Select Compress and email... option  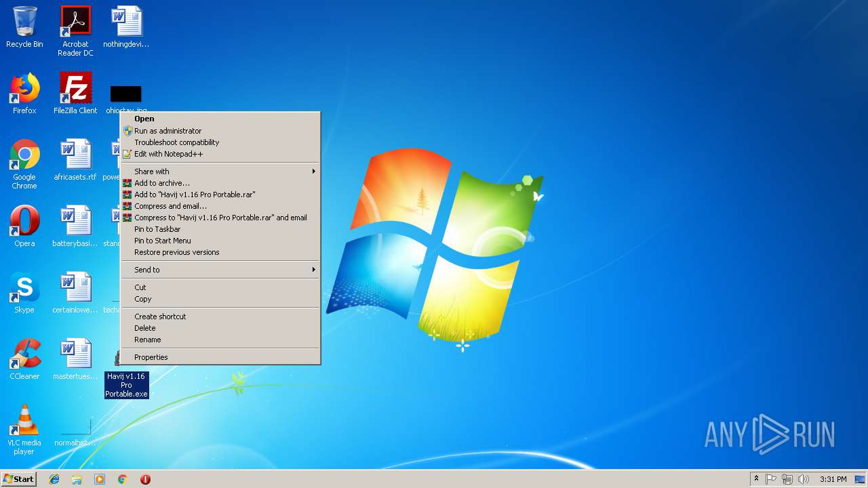[220, 206]
